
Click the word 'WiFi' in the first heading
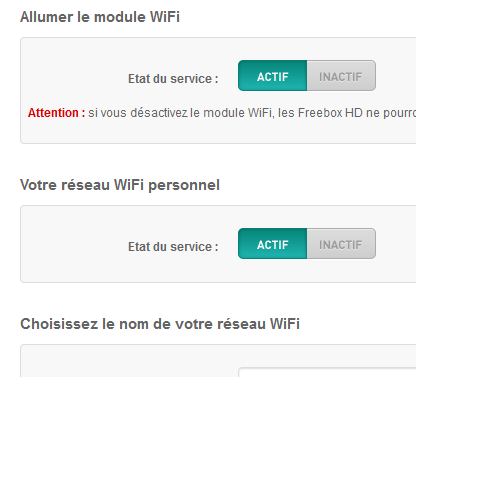(x=165, y=17)
